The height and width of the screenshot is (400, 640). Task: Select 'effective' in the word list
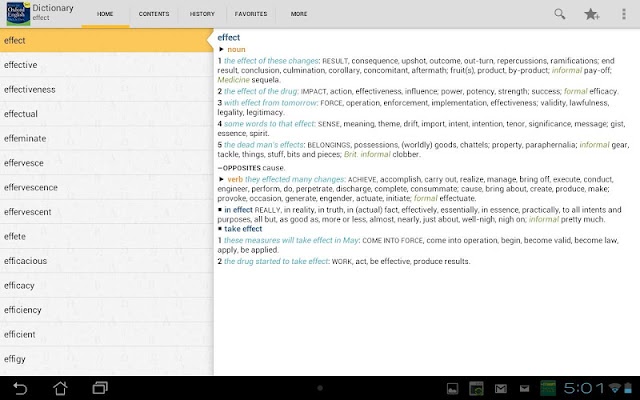106,65
